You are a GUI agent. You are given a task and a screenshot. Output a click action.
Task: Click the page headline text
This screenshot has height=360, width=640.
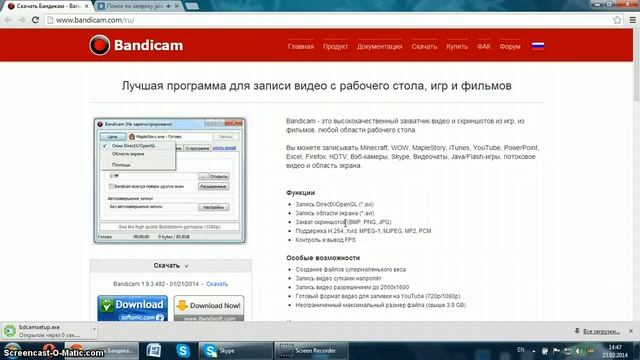tap(316, 86)
